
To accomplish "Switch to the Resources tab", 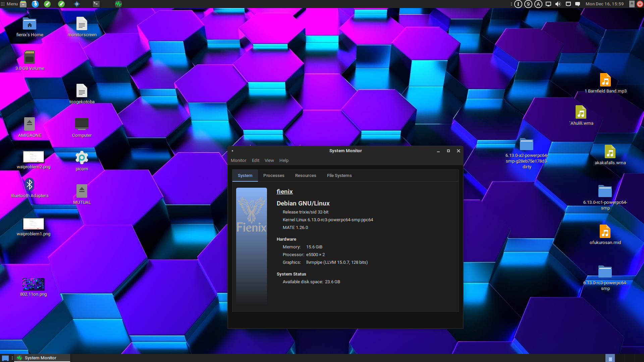I will click(x=306, y=176).
